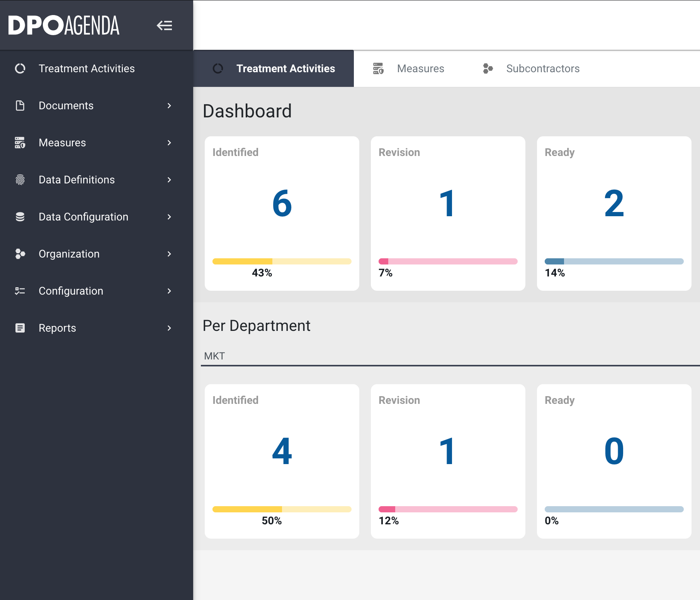This screenshot has width=700, height=600.
Task: Switch to the Measures tab
Action: pos(420,68)
